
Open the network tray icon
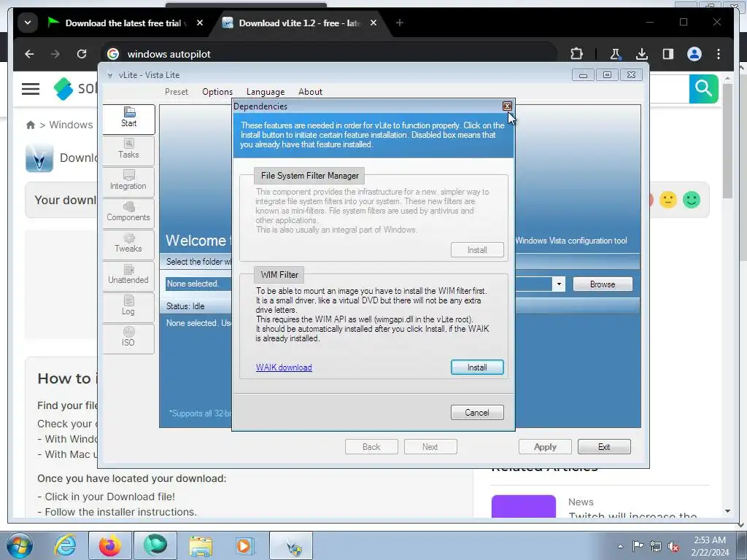(656, 546)
